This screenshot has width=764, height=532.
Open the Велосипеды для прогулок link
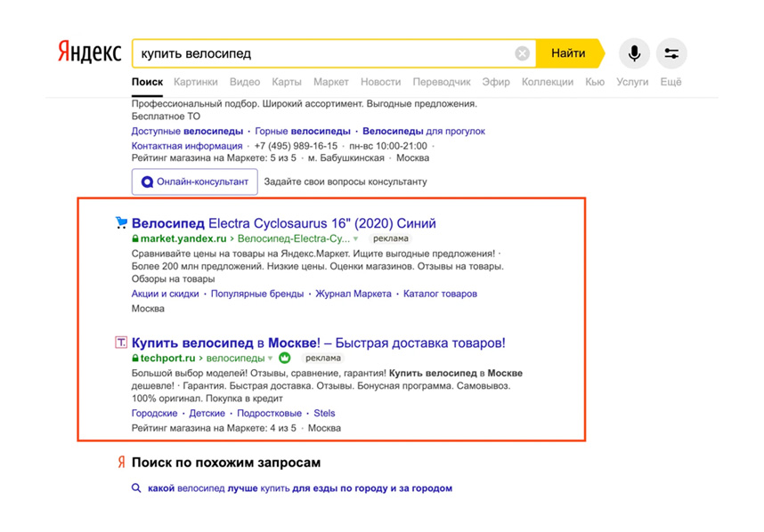[x=424, y=131]
